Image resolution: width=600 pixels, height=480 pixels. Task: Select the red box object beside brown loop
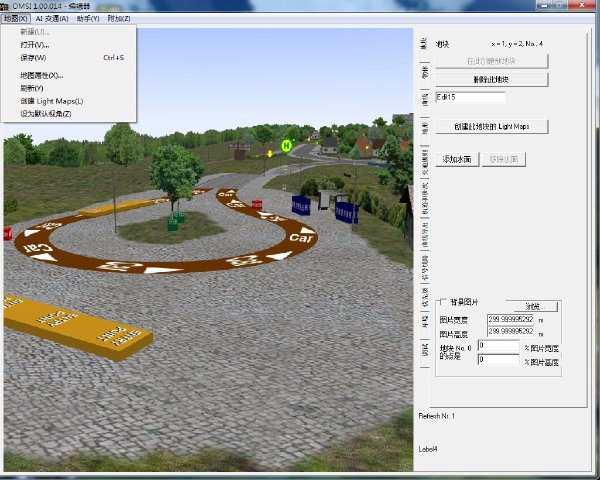[x=257, y=204]
